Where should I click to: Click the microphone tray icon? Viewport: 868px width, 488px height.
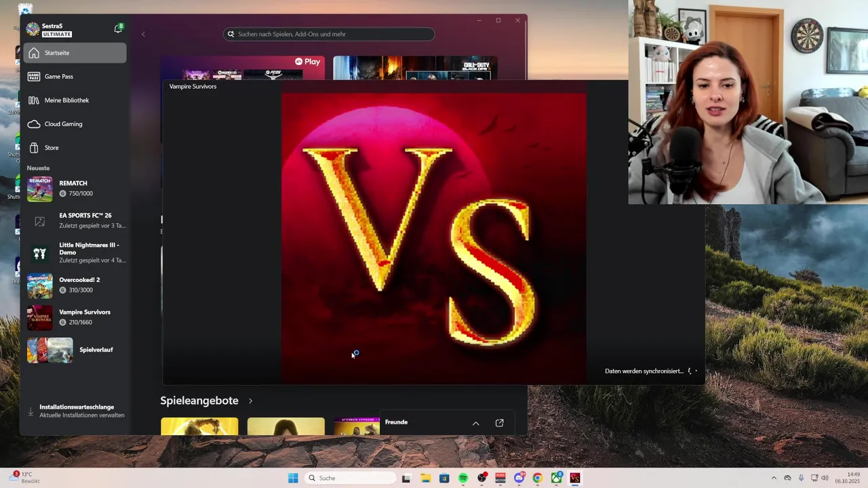point(801,478)
